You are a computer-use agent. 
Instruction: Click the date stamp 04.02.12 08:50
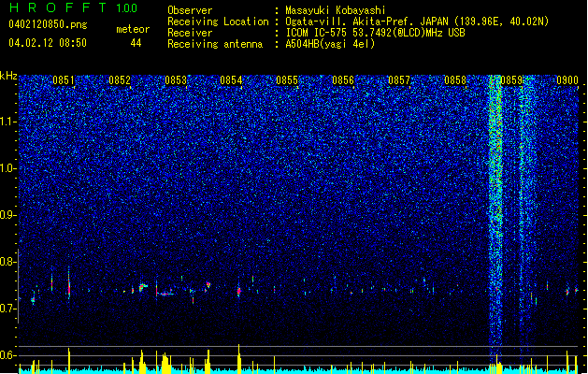(x=48, y=43)
